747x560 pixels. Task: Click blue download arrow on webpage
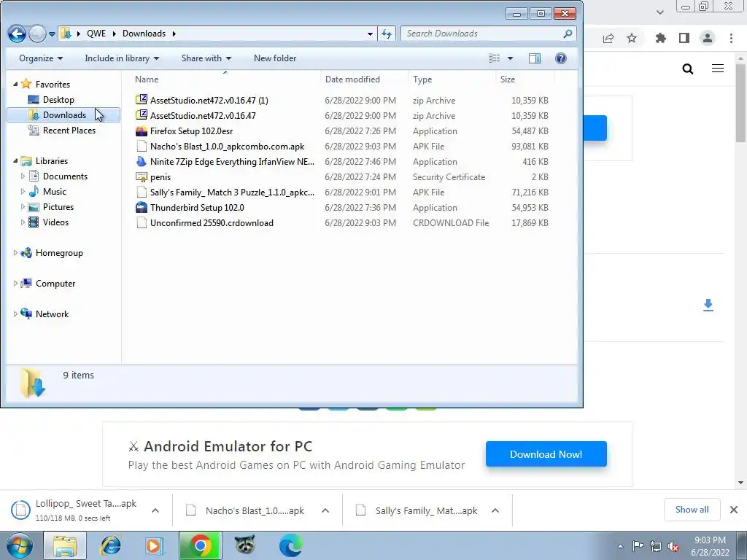point(708,306)
